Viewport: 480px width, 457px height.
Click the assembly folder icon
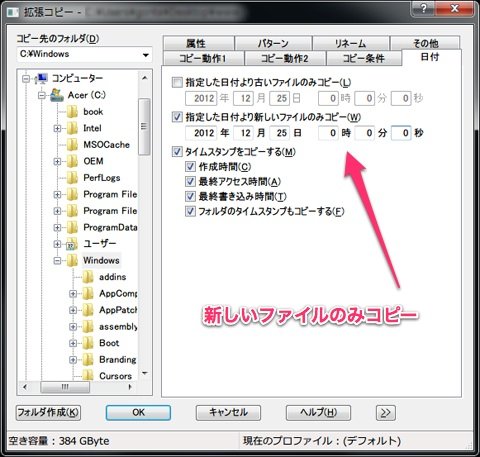click(x=88, y=327)
